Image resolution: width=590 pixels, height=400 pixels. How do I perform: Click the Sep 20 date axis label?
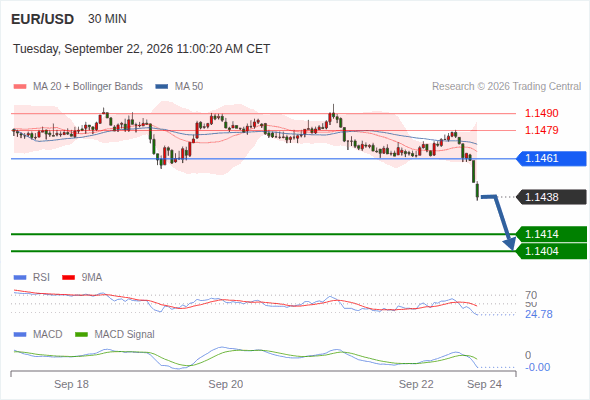226,384
